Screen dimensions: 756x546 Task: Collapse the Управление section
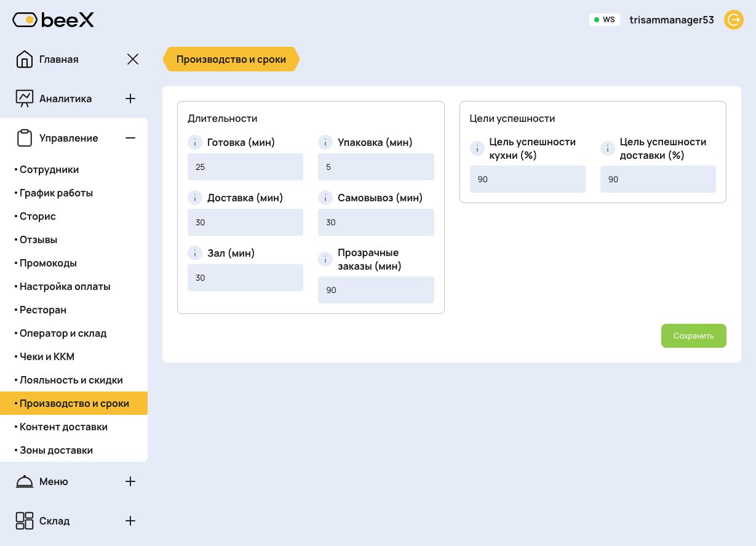pyautogui.click(x=130, y=138)
